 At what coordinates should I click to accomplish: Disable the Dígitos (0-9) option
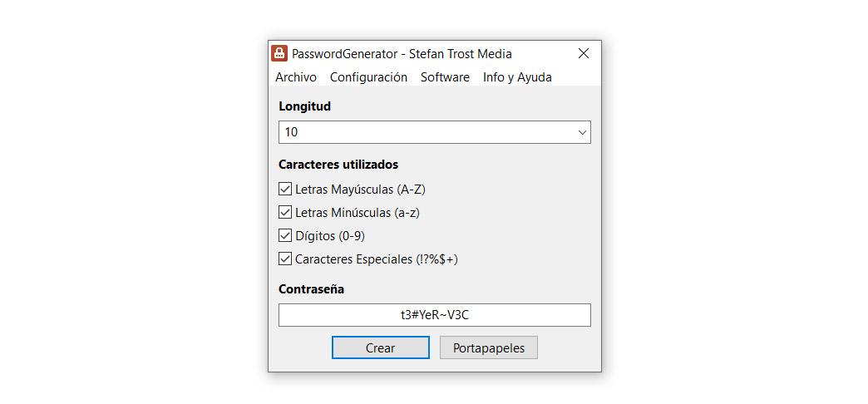[285, 236]
